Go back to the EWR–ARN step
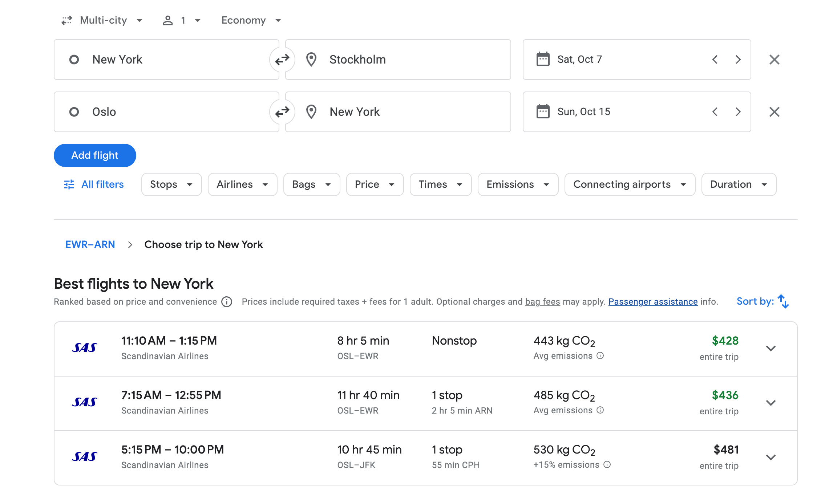This screenshot has width=829, height=504. [x=90, y=244]
